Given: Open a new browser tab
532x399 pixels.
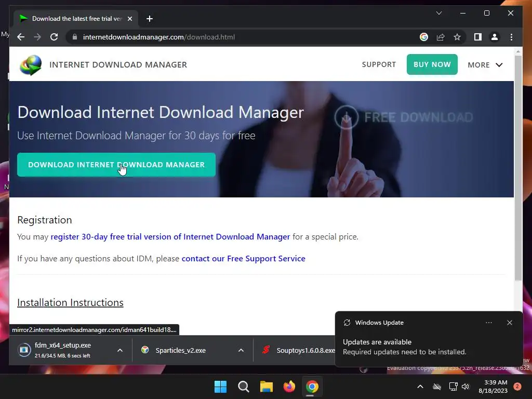Looking at the screenshot, I should click(150, 19).
